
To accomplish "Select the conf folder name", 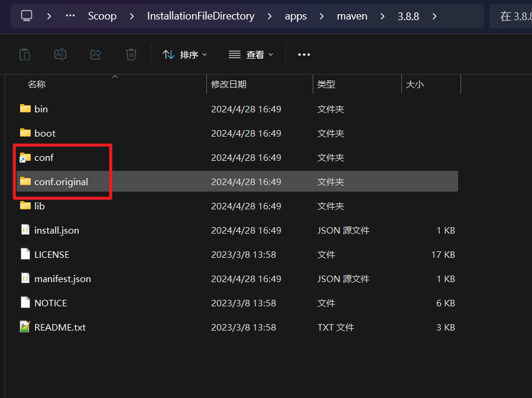I will [x=44, y=157].
